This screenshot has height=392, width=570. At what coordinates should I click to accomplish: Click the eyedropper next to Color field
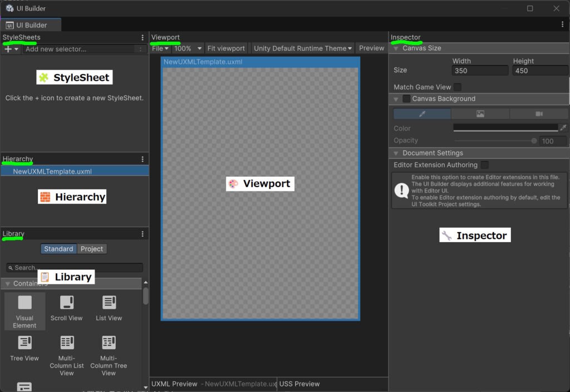pos(563,128)
